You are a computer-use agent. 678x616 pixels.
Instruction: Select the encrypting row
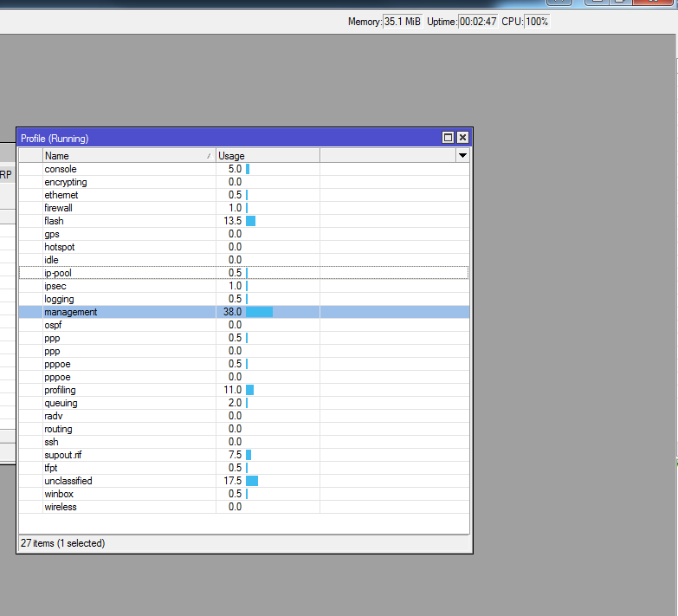click(244, 182)
